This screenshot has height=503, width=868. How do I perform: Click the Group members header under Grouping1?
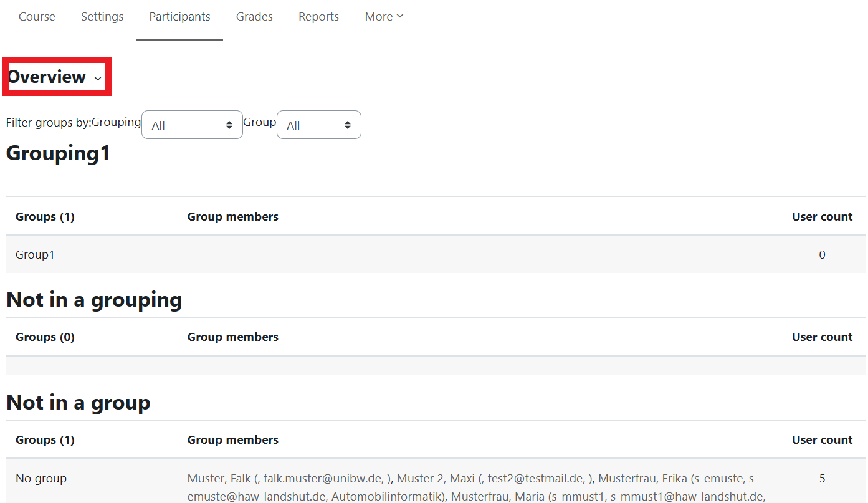(x=232, y=217)
